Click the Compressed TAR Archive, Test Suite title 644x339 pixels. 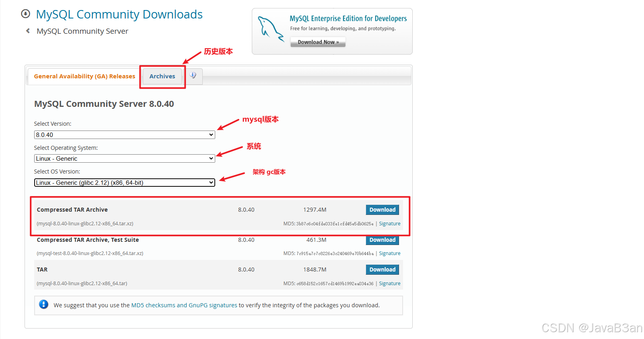coord(88,240)
